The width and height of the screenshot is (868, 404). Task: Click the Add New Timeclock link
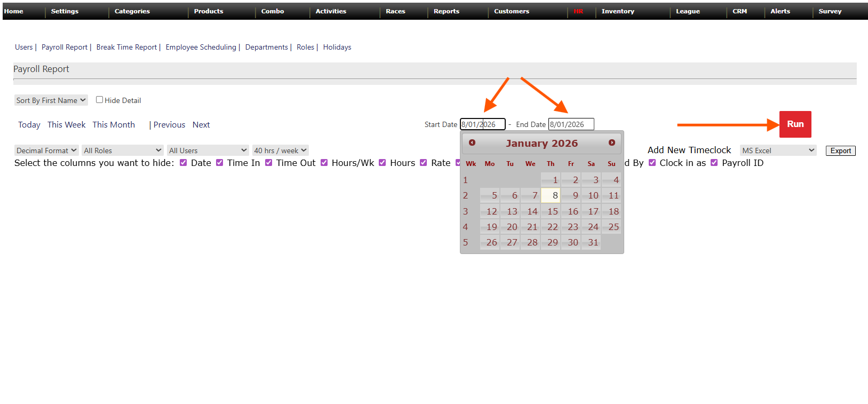click(x=689, y=150)
